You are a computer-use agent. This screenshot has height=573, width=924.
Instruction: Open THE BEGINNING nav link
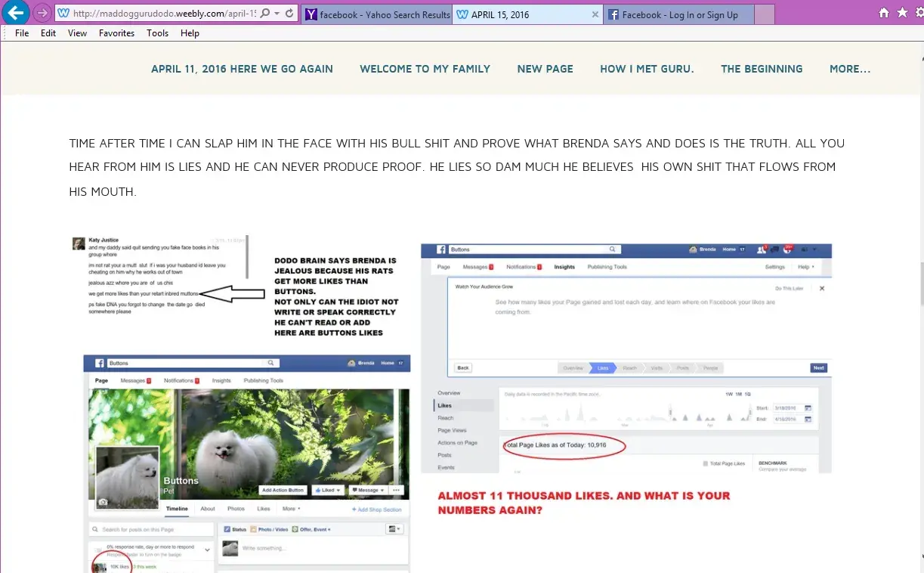(x=762, y=69)
